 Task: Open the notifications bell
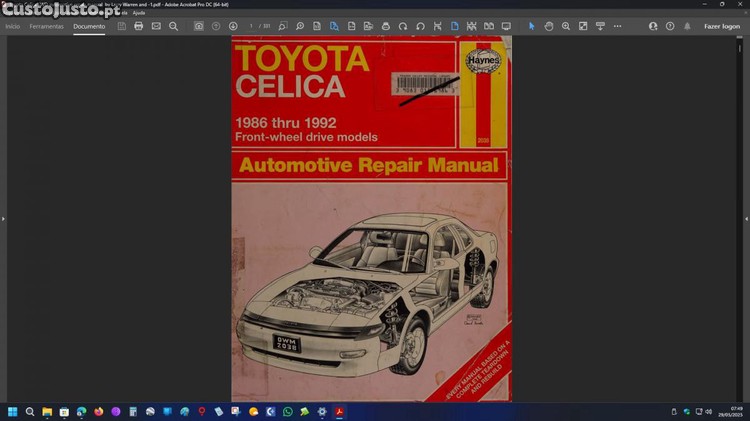point(687,26)
